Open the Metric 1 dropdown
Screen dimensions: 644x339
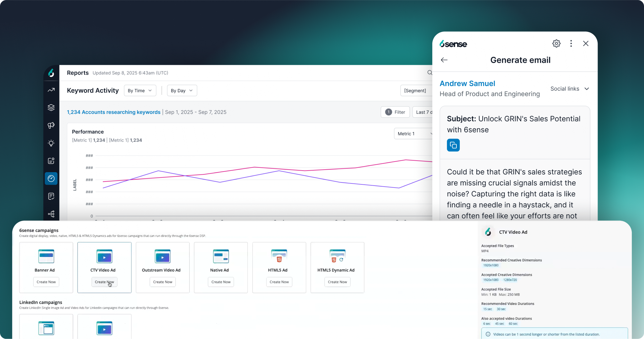[413, 134]
